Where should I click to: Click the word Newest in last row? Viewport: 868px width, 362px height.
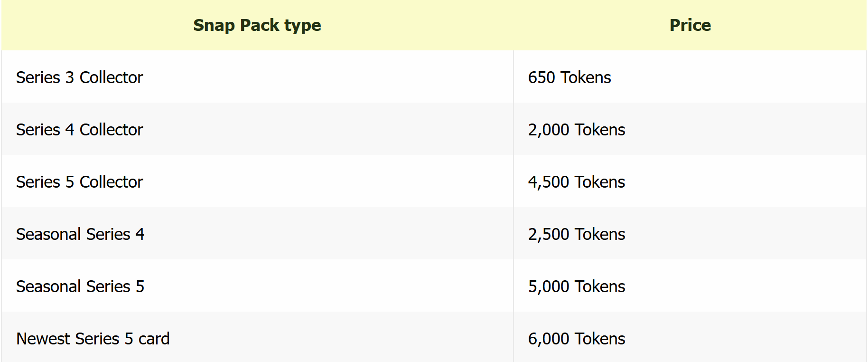tap(43, 339)
